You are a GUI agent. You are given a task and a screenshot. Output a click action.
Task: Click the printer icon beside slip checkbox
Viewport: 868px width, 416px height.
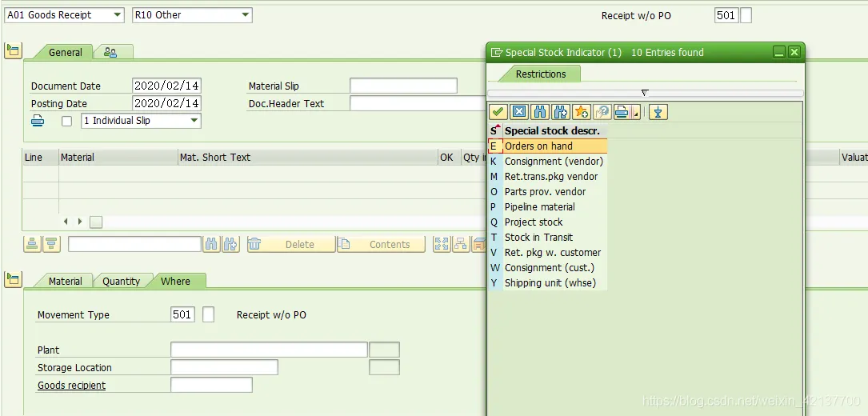37,120
